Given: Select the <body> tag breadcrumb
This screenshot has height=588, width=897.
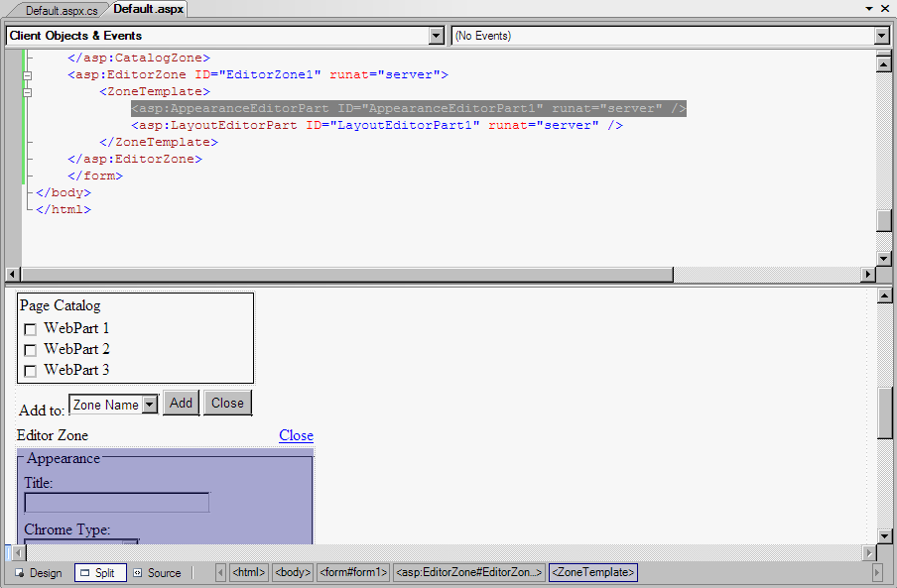Looking at the screenshot, I should point(293,572).
